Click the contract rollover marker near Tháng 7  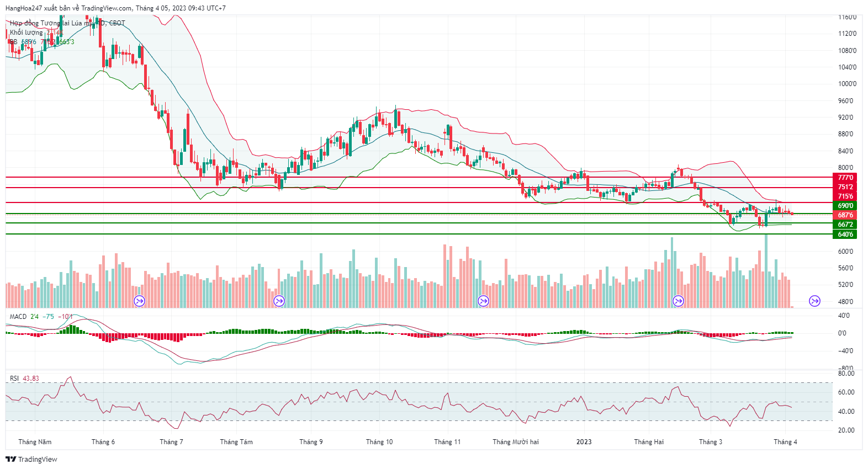[x=140, y=301]
